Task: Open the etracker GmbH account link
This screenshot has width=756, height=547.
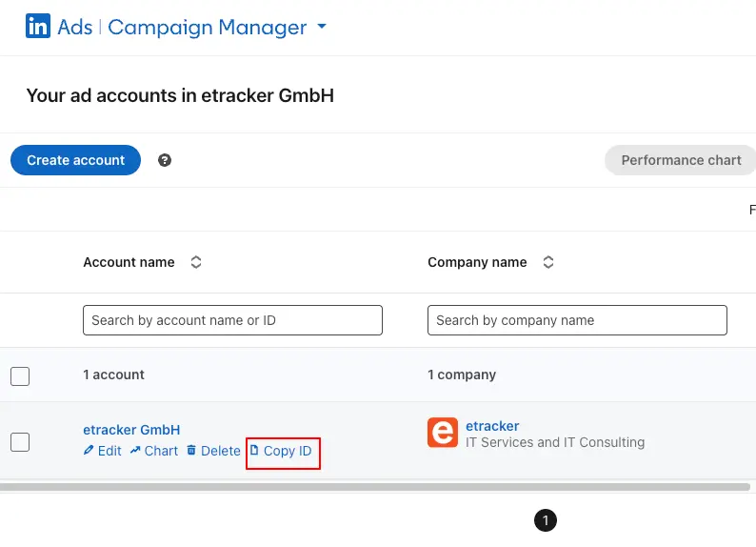Action: 131,430
